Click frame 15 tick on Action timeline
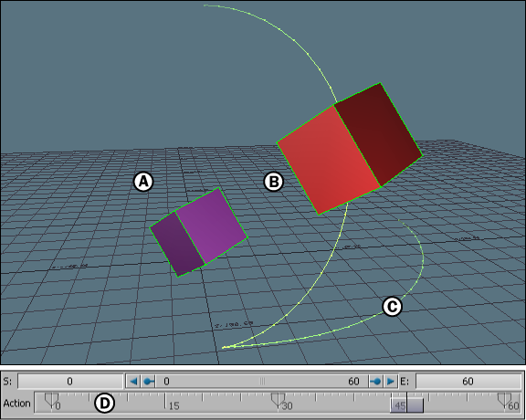 [165, 401]
